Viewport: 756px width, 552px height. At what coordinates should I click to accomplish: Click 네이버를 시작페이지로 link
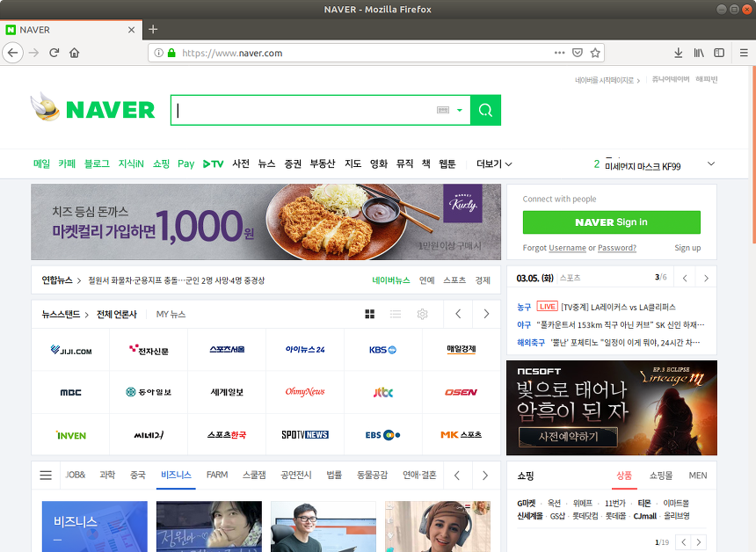point(607,80)
